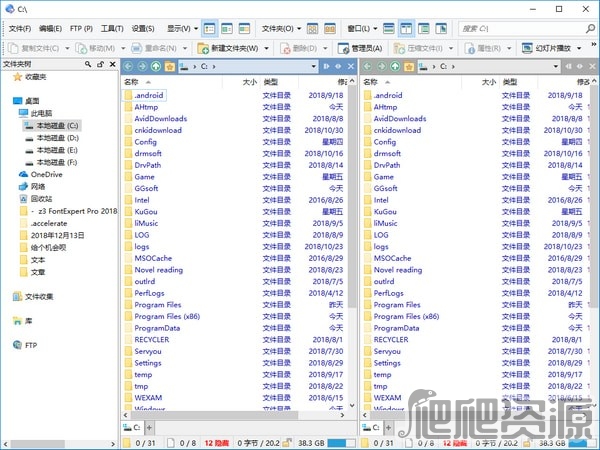The width and height of the screenshot is (600, 450).
Task: Open favorites star in left pane toolbar
Action: point(170,67)
